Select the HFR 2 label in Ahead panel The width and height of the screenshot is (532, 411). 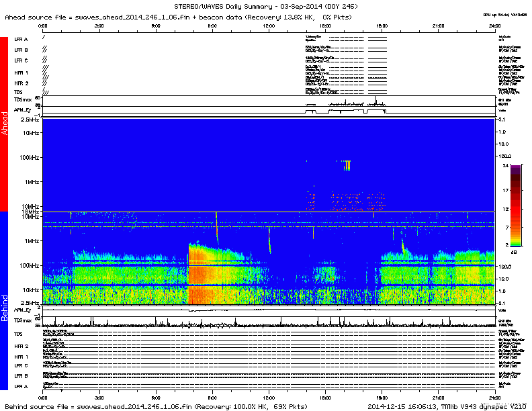coord(21,83)
